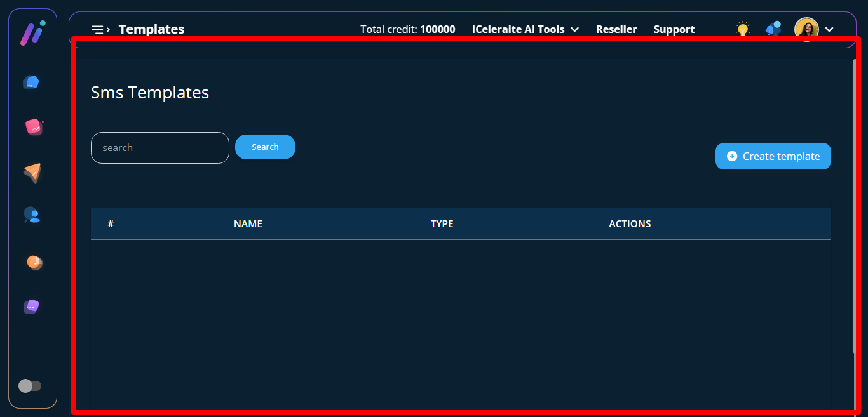Open the blue contacts person sidebar icon

pos(32,215)
